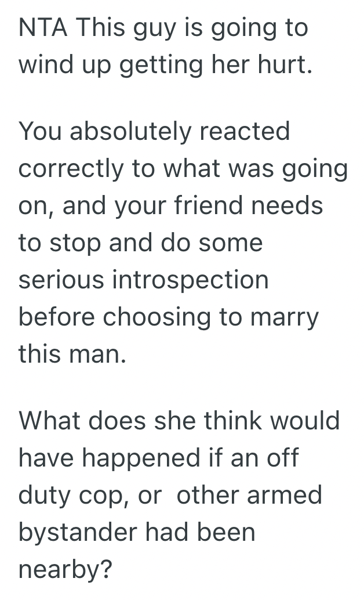
Task: Click the text "wind up getting"
Action: click(x=103, y=64)
